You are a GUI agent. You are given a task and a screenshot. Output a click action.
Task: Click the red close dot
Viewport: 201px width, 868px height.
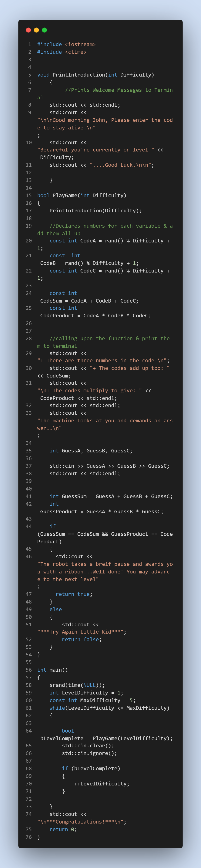point(28,30)
